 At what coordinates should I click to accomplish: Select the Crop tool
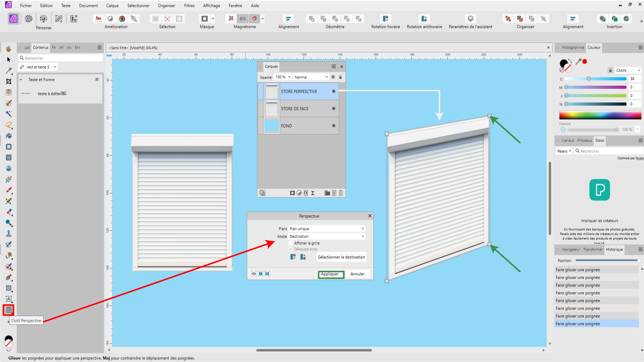coord(9,81)
